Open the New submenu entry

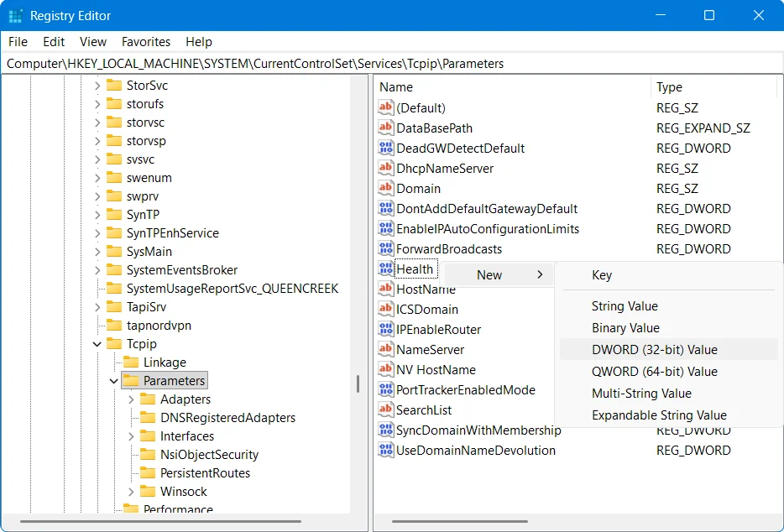[x=499, y=275]
